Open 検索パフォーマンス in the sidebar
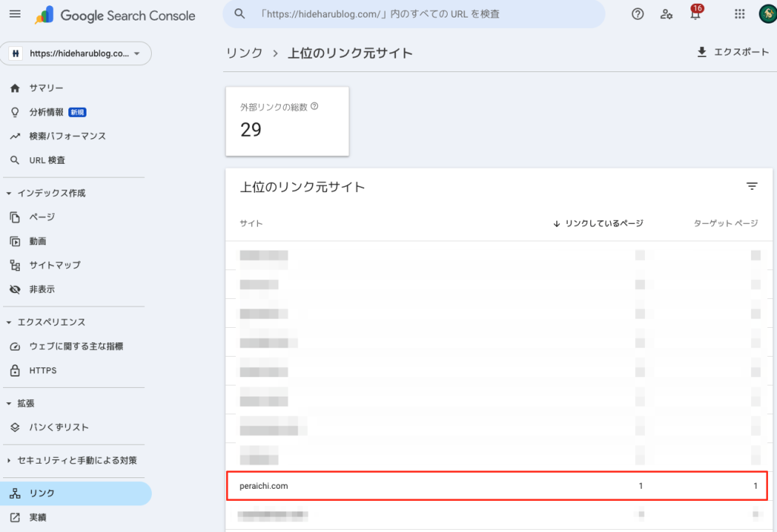 [68, 137]
